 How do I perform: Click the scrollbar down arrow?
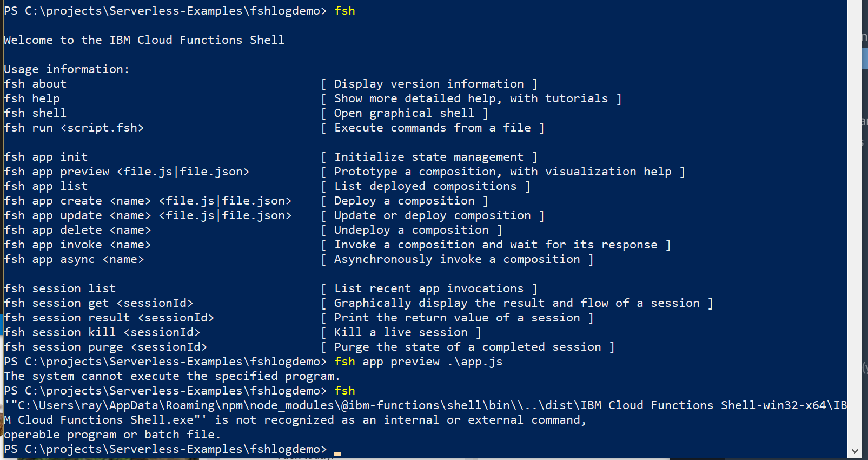point(854,450)
